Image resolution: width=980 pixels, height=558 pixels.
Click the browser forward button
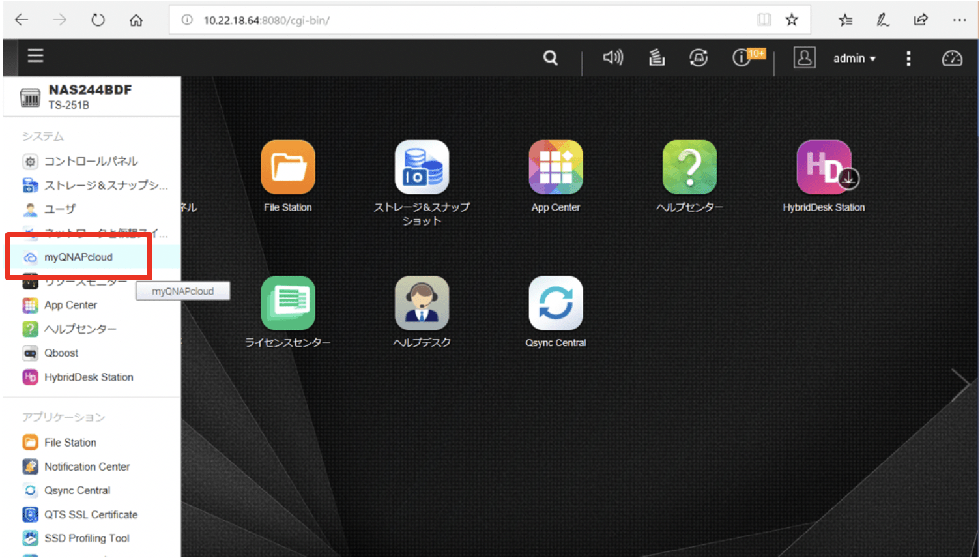[60, 20]
